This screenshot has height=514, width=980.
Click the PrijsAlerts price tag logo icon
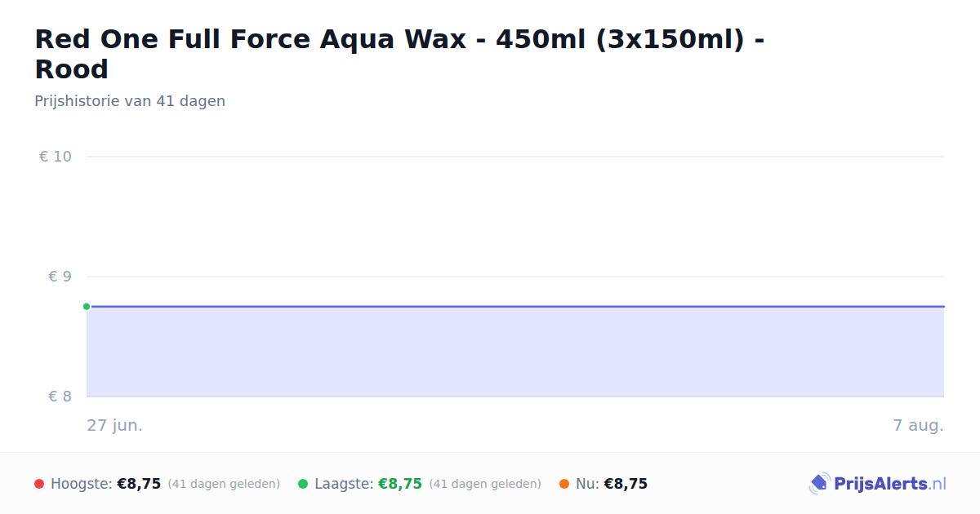(x=819, y=484)
